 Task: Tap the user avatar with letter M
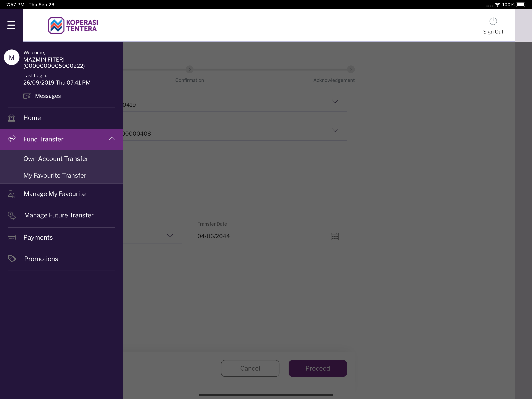click(11, 57)
